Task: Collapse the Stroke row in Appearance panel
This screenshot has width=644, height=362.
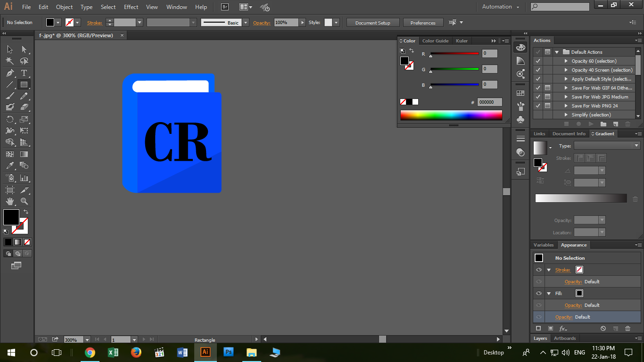Action: (549, 270)
